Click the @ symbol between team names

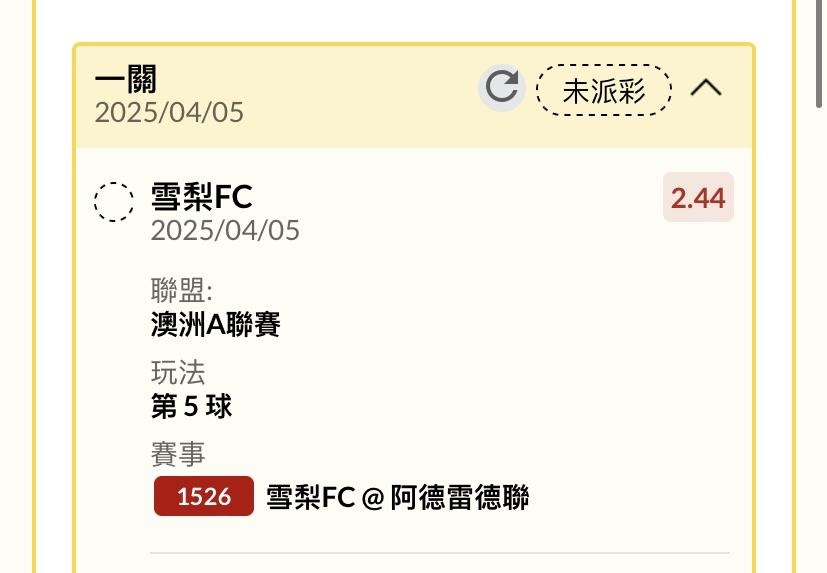coord(372,498)
